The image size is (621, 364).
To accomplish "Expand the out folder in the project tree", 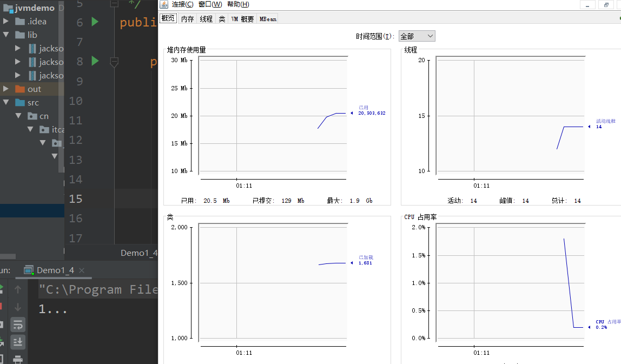I will [5, 89].
